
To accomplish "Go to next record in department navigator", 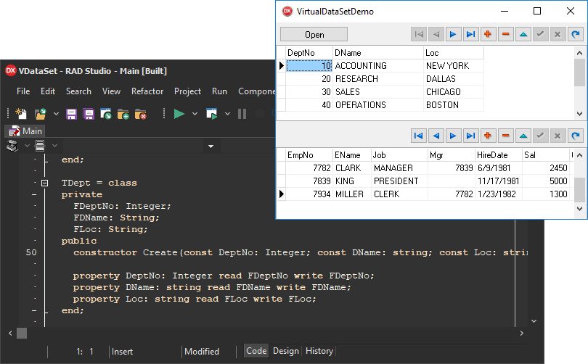I will tap(453, 34).
